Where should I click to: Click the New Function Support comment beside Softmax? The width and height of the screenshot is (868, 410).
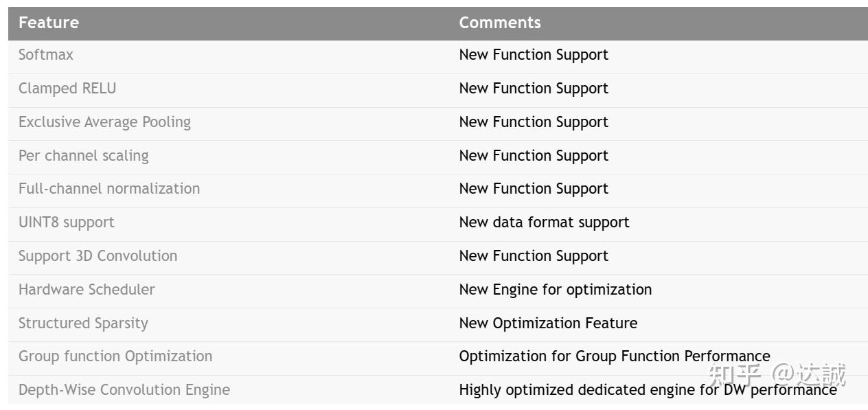pos(534,55)
